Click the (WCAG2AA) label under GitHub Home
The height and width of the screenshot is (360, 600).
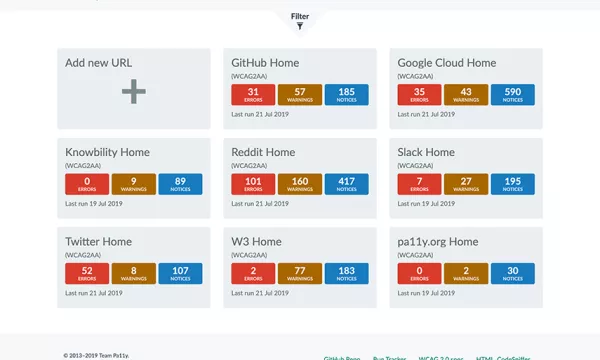point(249,77)
